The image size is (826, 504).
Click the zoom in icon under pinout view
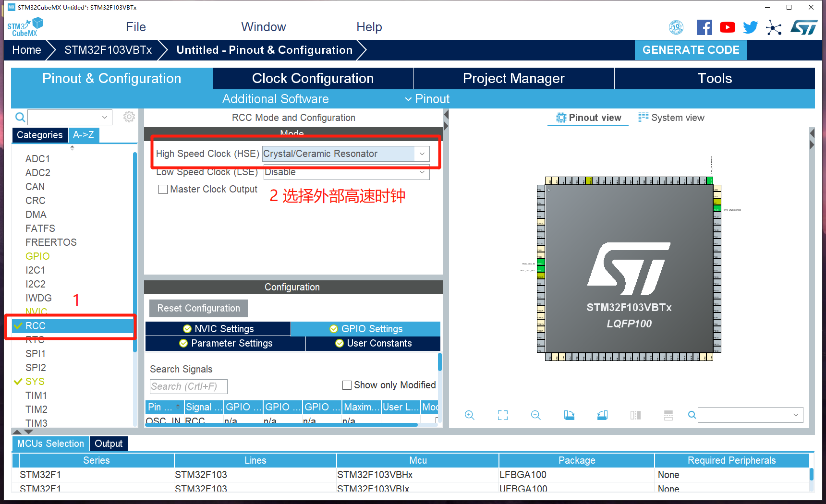[469, 415]
